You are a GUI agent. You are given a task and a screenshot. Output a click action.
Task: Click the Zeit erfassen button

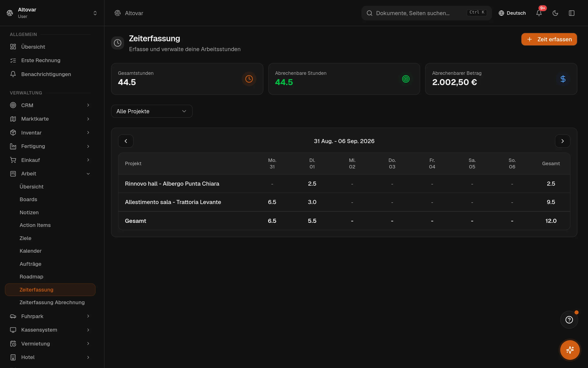[x=549, y=39]
